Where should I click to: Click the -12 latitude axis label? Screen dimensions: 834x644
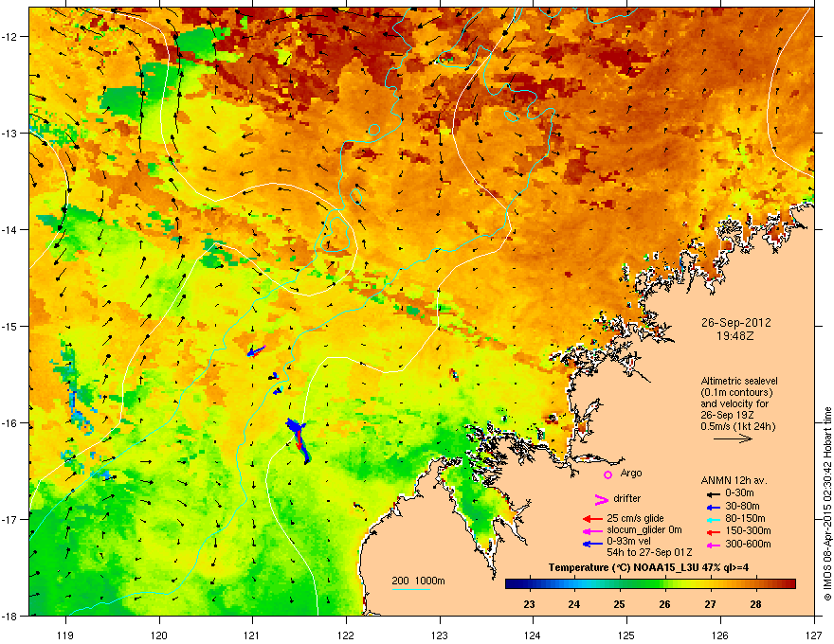click(9, 36)
